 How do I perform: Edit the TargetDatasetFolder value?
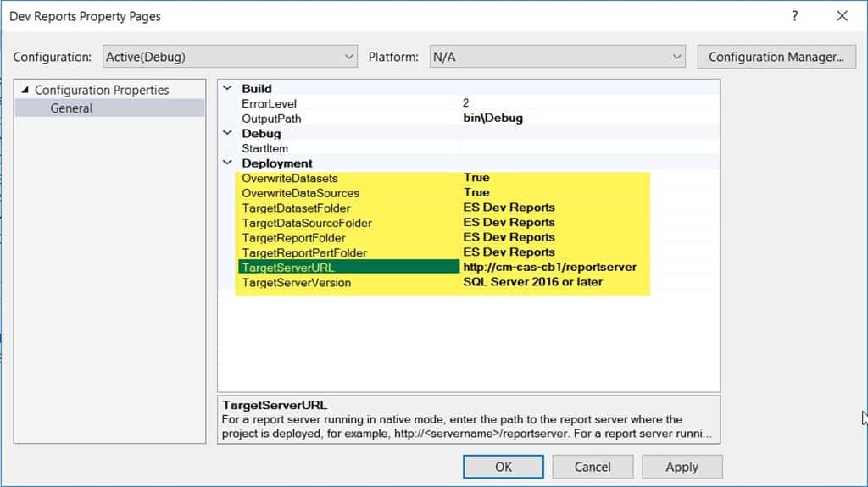tap(509, 208)
